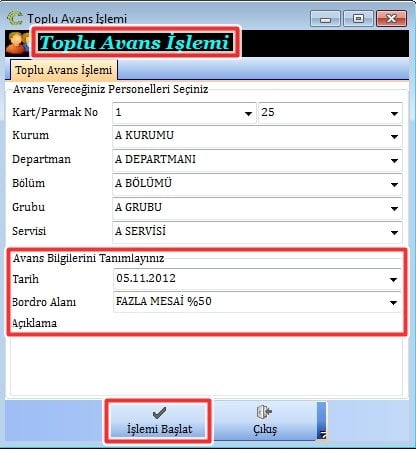Click the 'A DEPARTMANI' value text
The height and width of the screenshot is (451, 416).
(155, 159)
